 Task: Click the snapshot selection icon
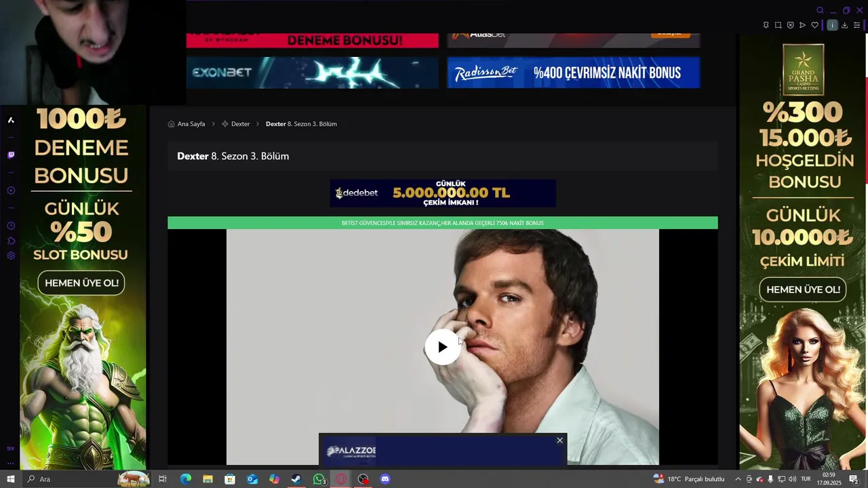[x=778, y=25]
